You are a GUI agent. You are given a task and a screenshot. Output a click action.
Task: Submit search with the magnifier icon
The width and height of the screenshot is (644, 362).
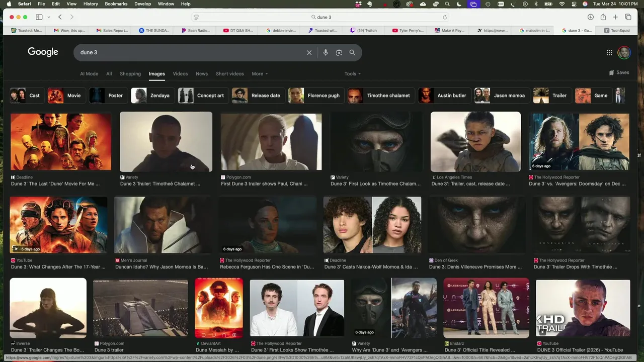(x=352, y=52)
